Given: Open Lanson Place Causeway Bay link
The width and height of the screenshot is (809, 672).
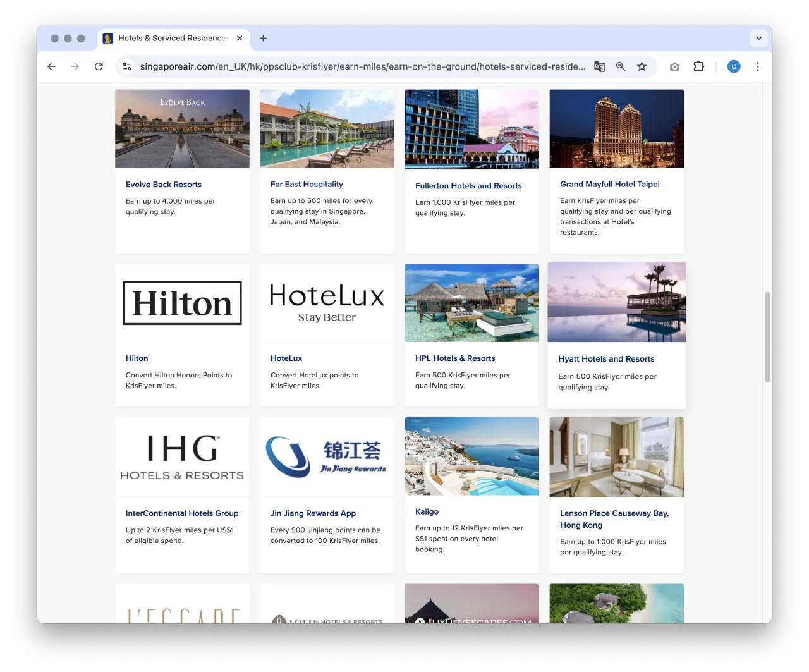Looking at the screenshot, I should coord(614,519).
